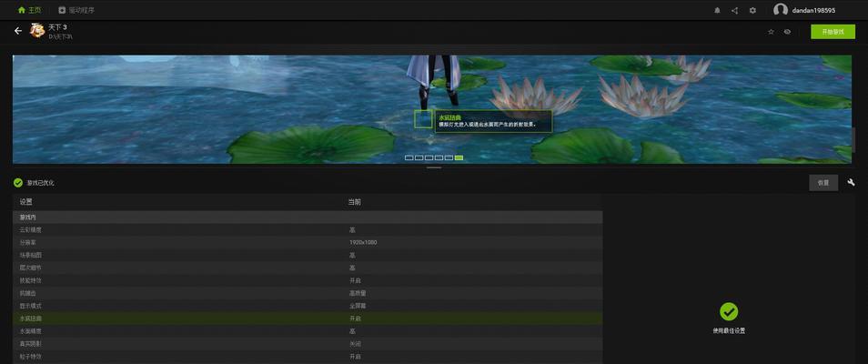This screenshot has width=868, height=364.
Task: Click the home icon next to 主页
Action: (22, 10)
